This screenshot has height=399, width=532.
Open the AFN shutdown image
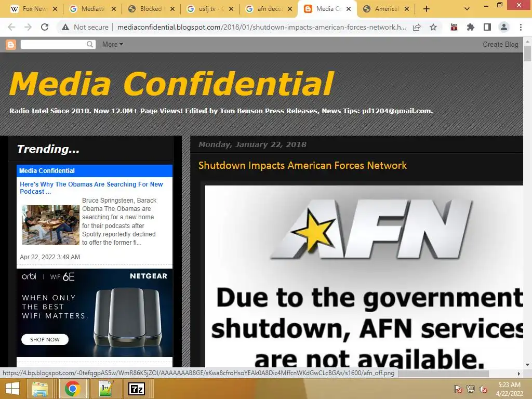pos(364,276)
